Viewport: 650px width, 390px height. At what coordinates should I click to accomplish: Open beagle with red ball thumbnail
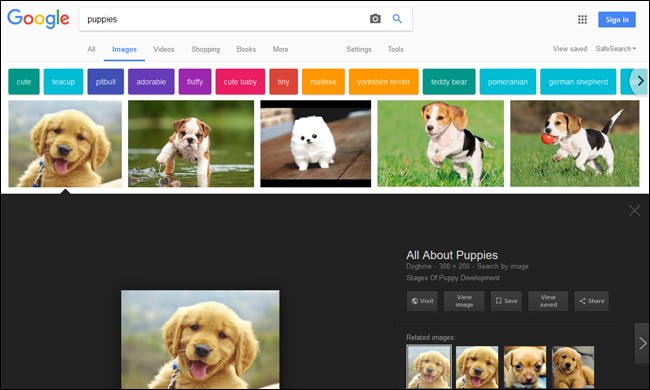click(575, 143)
